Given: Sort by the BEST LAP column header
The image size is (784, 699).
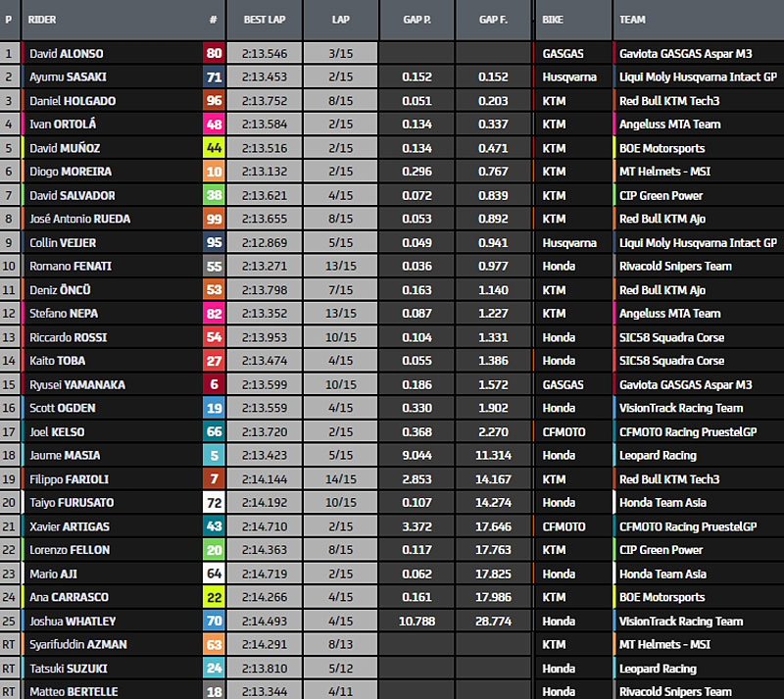Looking at the screenshot, I should click(x=263, y=20).
